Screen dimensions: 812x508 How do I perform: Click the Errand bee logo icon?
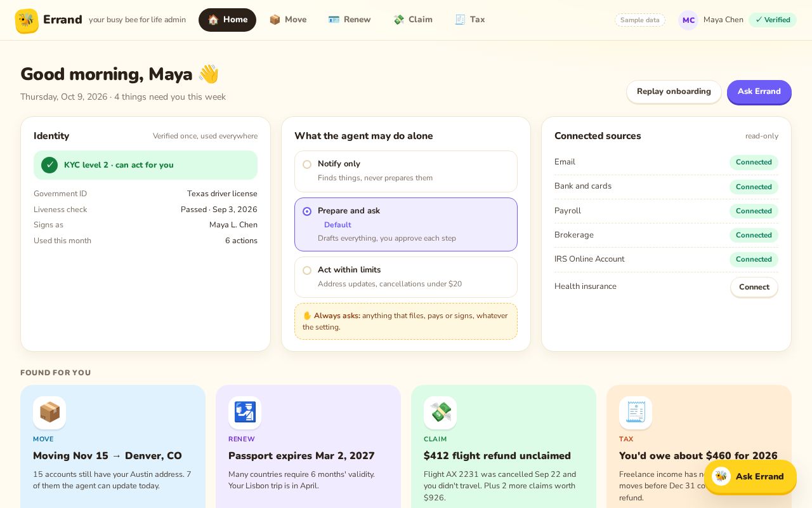tap(27, 21)
